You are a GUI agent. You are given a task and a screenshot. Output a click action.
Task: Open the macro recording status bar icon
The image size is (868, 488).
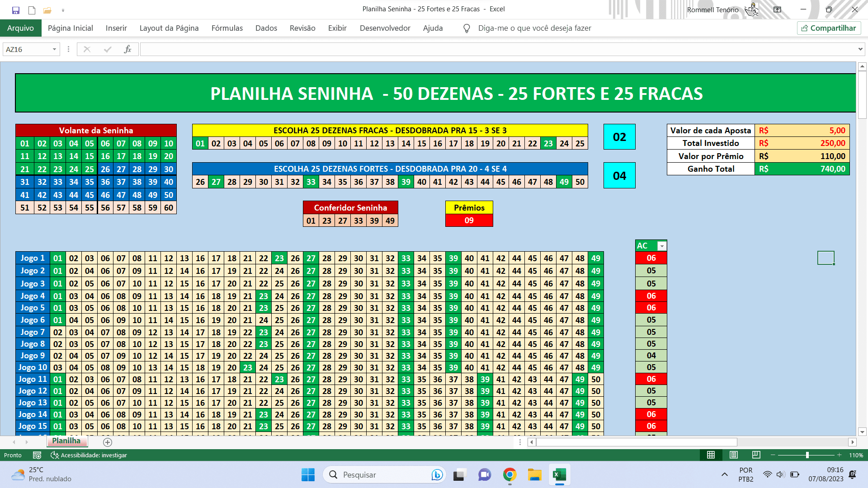pos(37,455)
